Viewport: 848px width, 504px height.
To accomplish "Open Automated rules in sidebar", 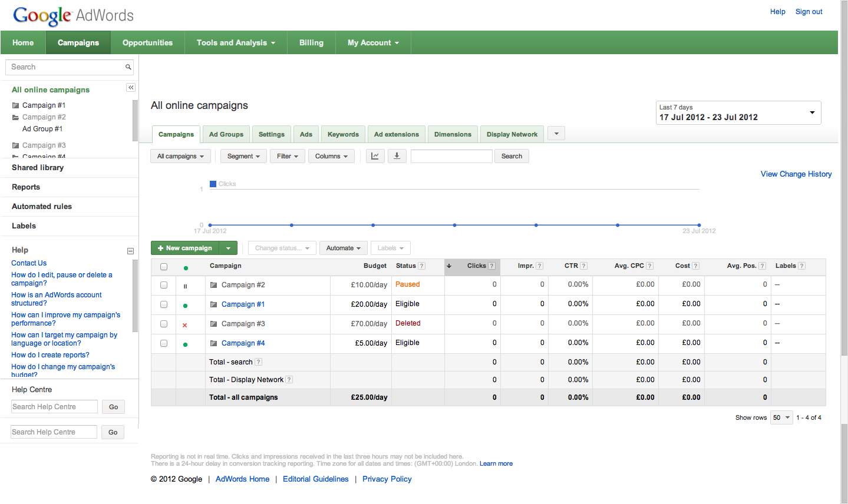I will (42, 207).
